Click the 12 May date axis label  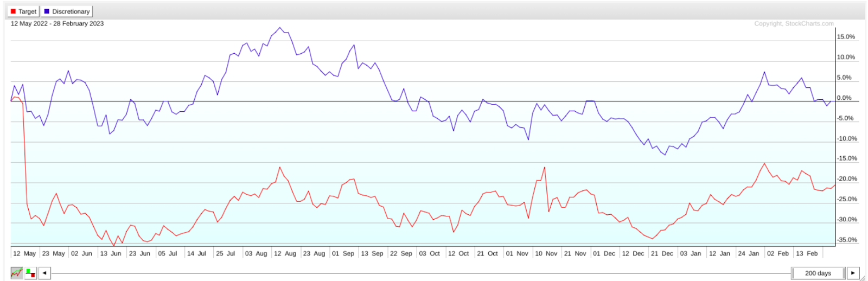[x=24, y=253]
